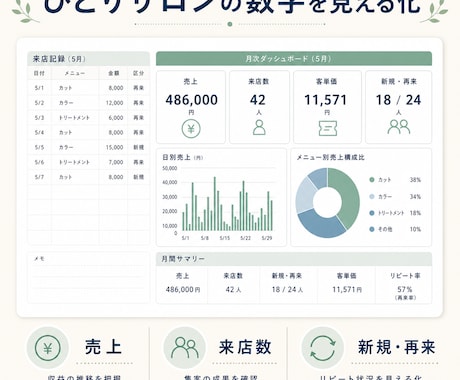This screenshot has width=460, height=380.
Task: Select the カット legend color dot
Action: [x=372, y=180]
